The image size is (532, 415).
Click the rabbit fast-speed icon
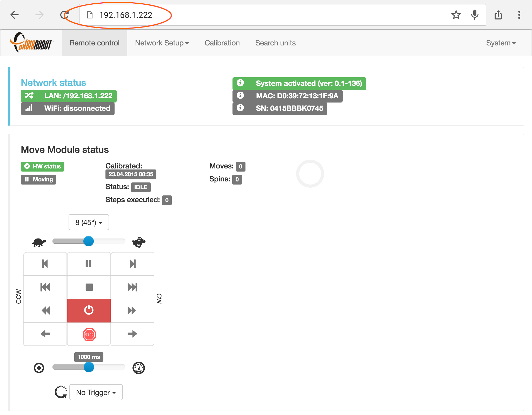tap(139, 242)
